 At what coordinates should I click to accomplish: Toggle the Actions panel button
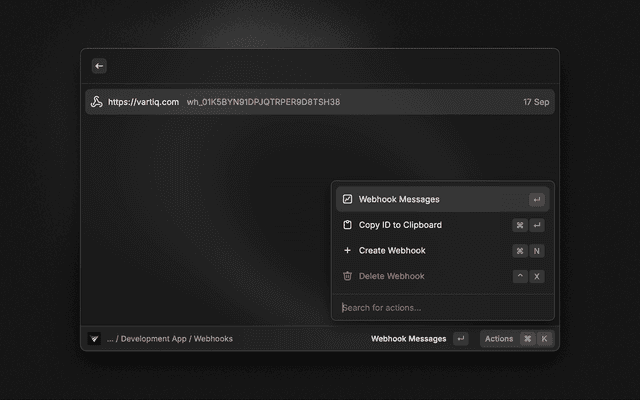(x=499, y=339)
